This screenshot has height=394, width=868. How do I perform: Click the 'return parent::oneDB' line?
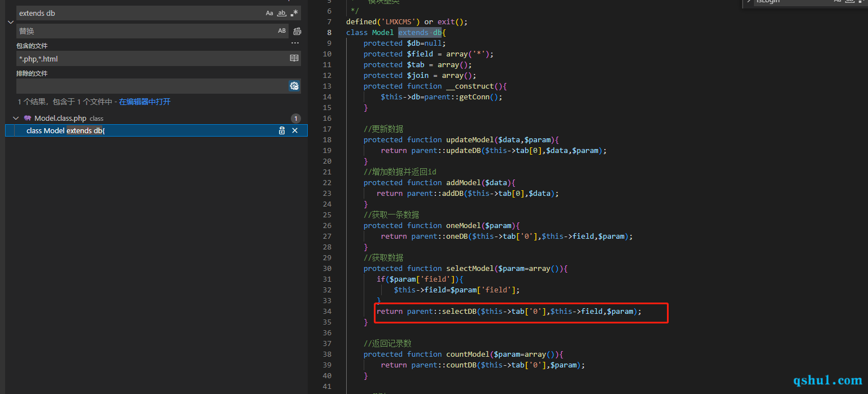point(507,237)
